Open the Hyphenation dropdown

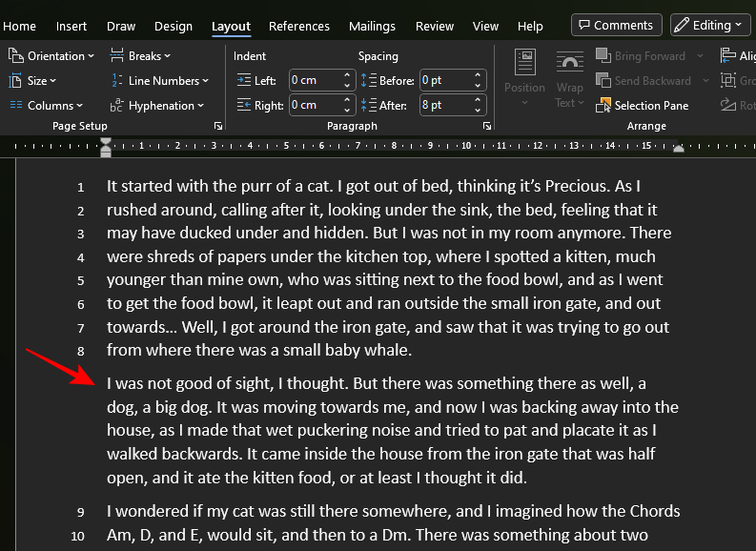[157, 105]
